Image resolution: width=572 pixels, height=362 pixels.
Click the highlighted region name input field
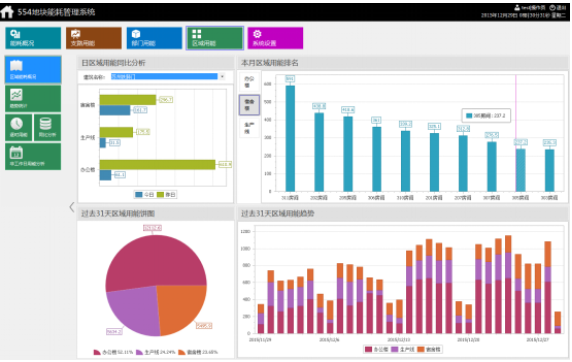(164, 76)
